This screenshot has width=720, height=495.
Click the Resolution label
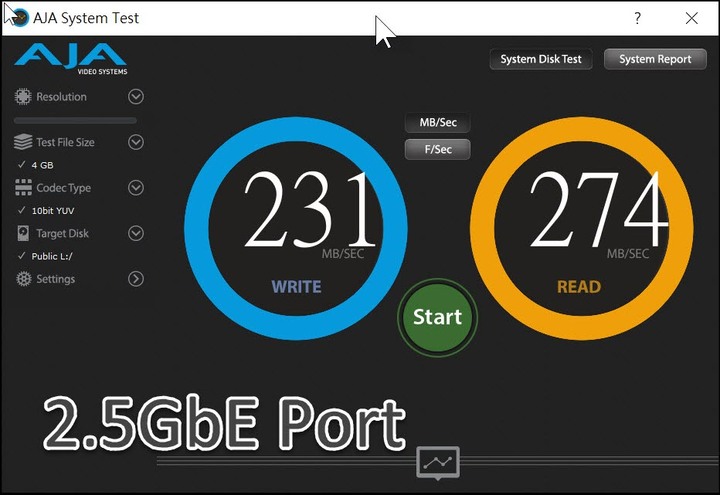pos(62,97)
